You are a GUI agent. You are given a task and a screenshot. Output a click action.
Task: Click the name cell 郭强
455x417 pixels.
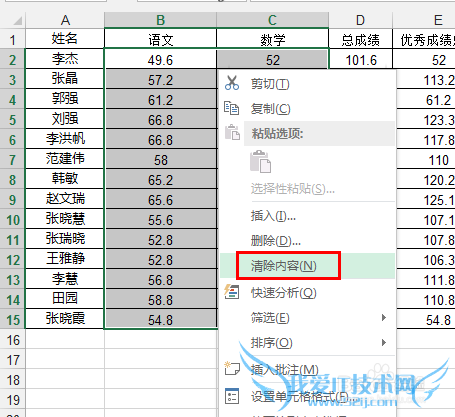pos(65,99)
